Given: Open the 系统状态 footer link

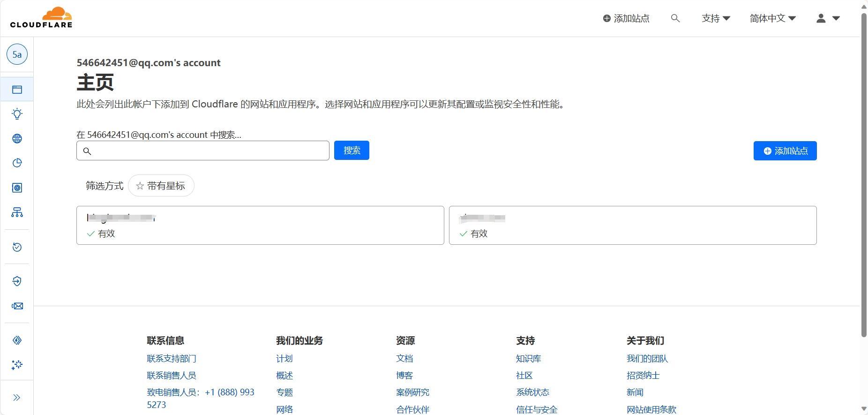Looking at the screenshot, I should (x=532, y=392).
